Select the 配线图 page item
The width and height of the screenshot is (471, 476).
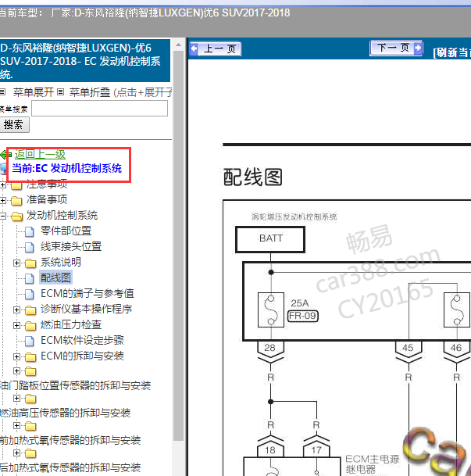coord(55,277)
